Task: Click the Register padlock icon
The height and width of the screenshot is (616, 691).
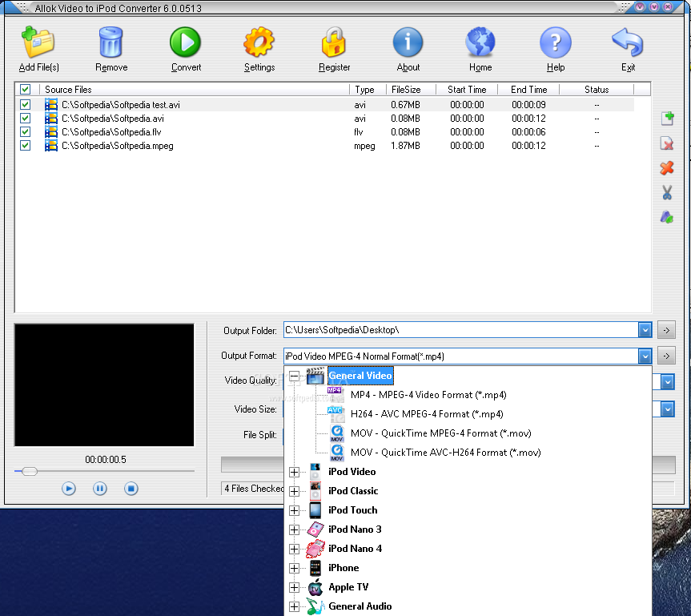Action: [334, 42]
